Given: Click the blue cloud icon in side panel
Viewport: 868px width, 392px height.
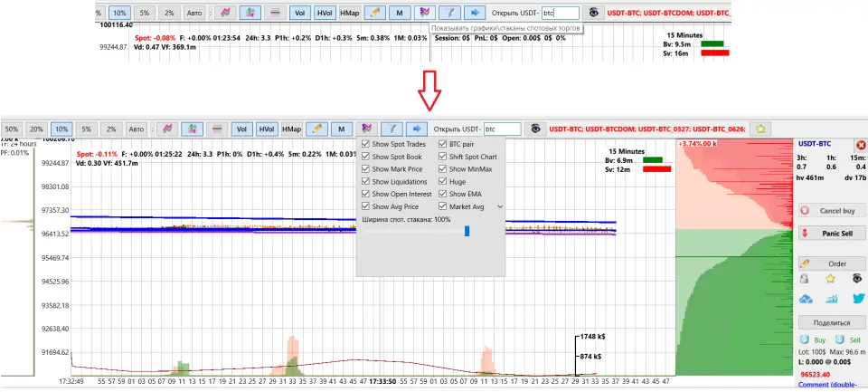Looking at the screenshot, I should click(806, 299).
